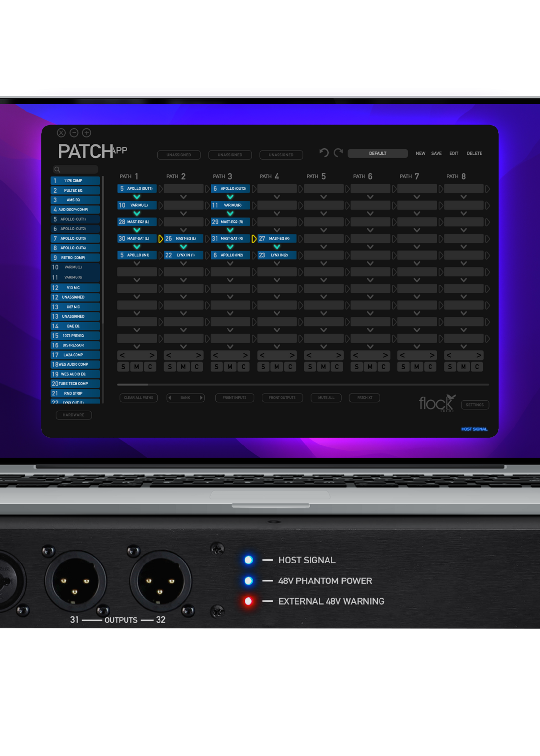The image size is (540, 756).
Task: Click the window close X icon
Action: coord(61,133)
